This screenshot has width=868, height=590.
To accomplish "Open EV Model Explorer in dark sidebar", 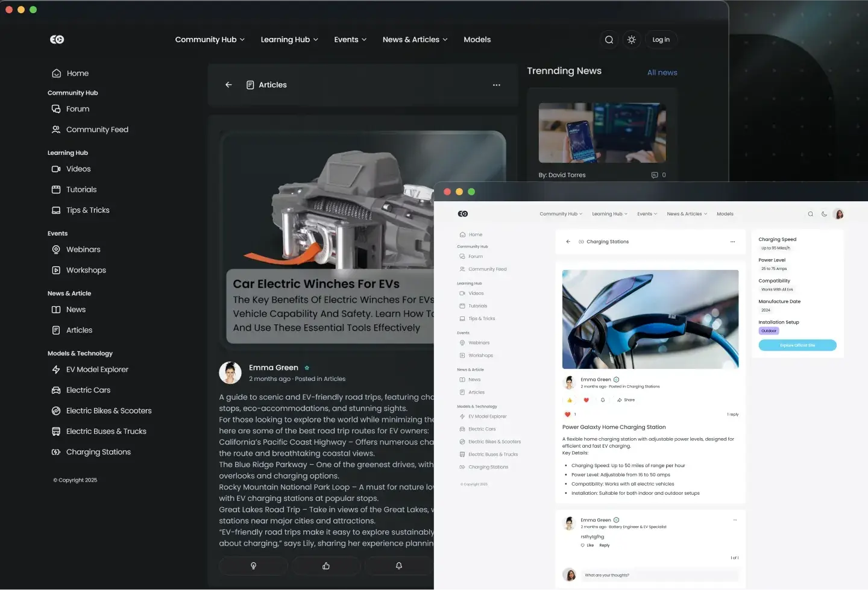I will (90, 369).
